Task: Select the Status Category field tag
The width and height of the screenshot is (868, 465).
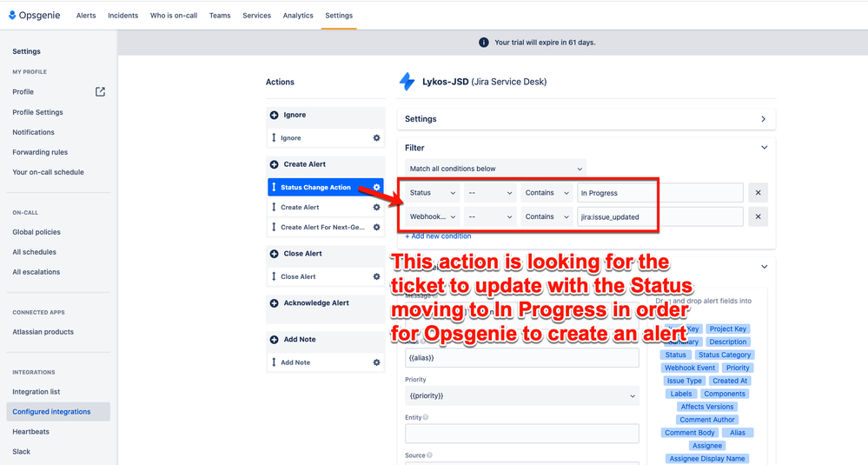Action: (x=725, y=355)
